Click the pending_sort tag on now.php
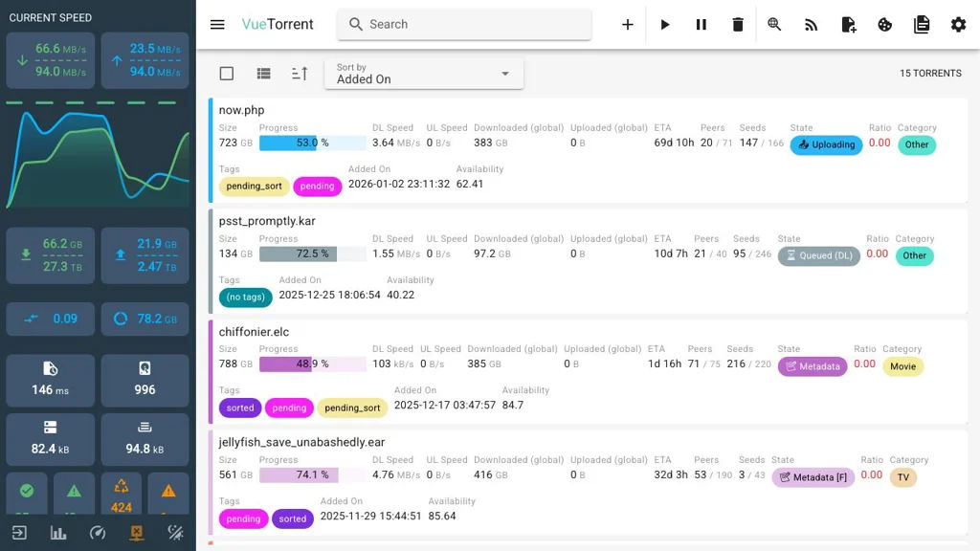This screenshot has width=980, height=551. [254, 187]
